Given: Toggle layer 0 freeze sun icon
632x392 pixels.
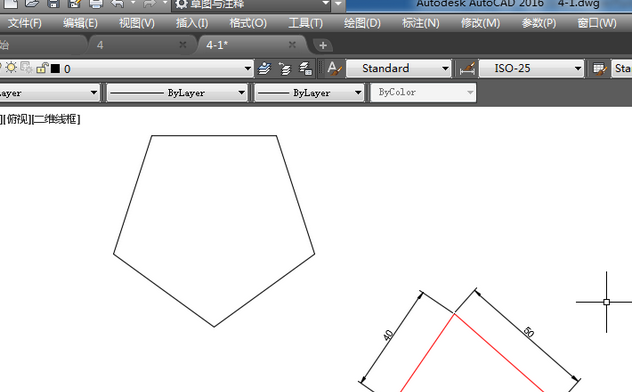Looking at the screenshot, I should [11, 68].
